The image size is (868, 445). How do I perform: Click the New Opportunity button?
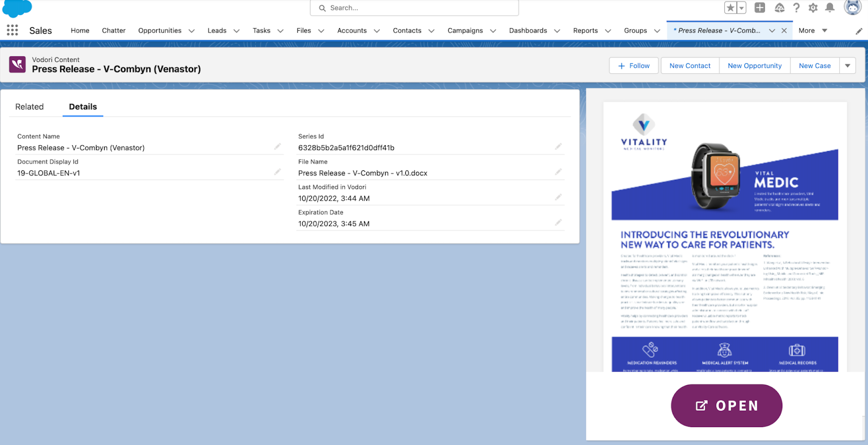(755, 66)
